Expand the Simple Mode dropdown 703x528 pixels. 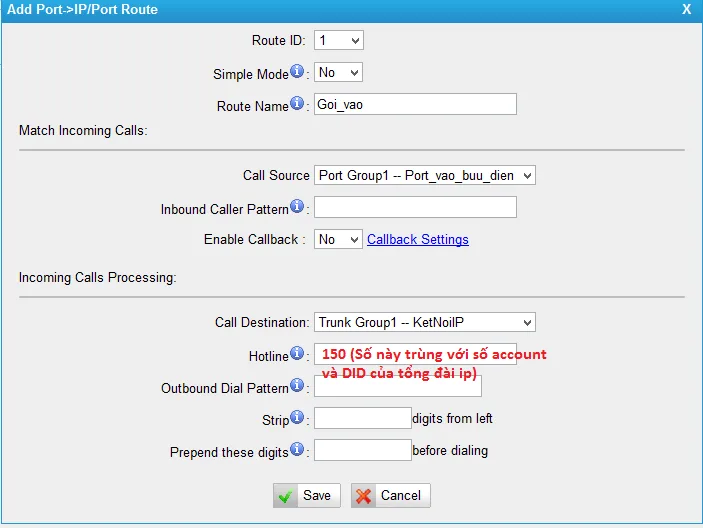point(338,73)
